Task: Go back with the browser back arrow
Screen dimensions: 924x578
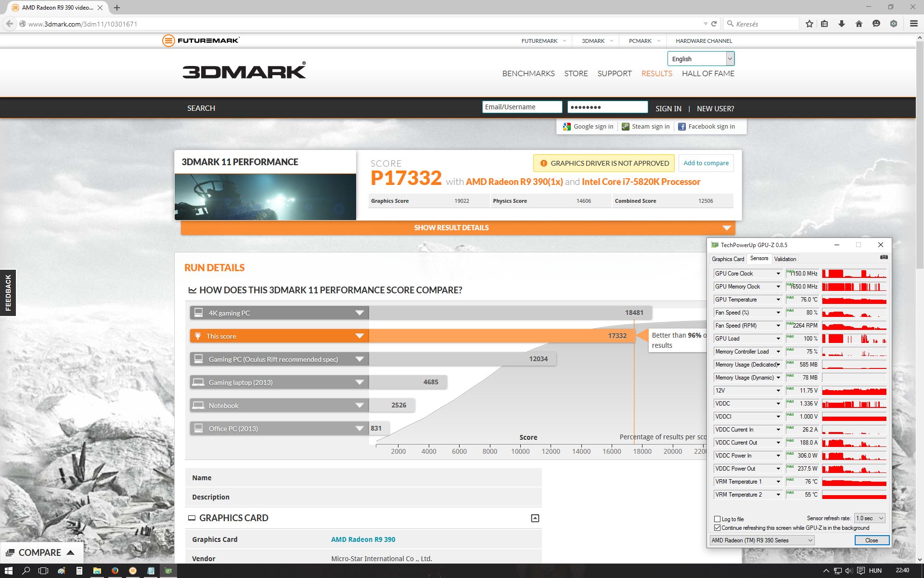Action: (10, 24)
